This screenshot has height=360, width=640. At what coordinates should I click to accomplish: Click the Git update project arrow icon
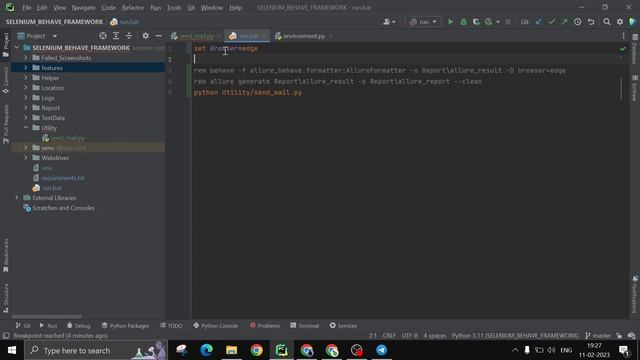(539, 22)
